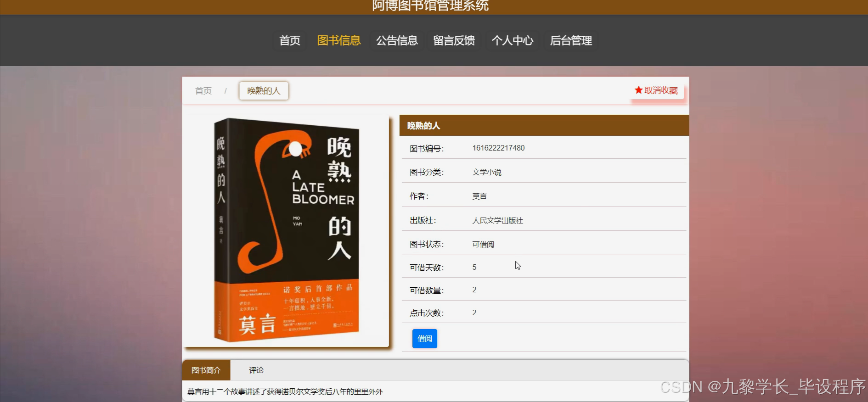The image size is (868, 402).
Task: Click the 出版社 label
Action: tap(423, 220)
